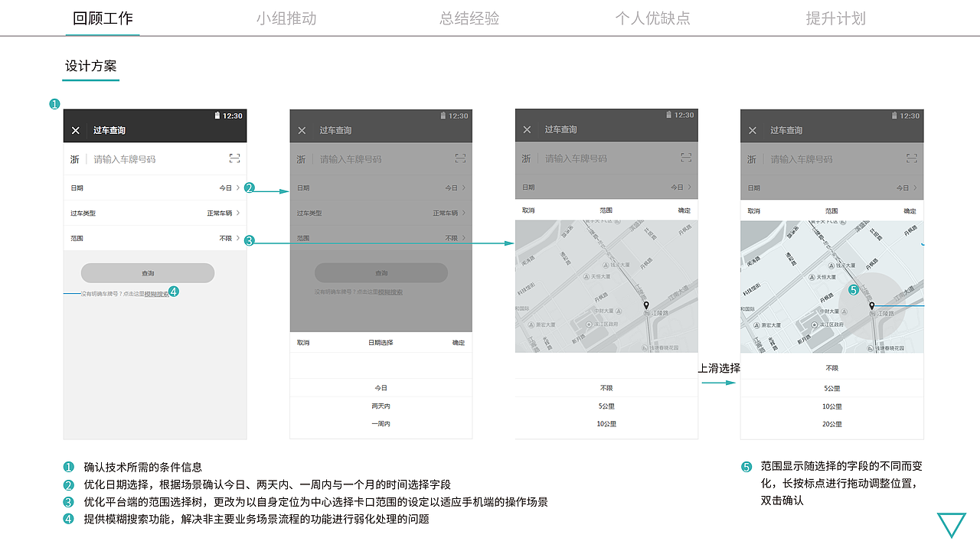
Task: Open the 过车类型 row chevron in first mockup
Action: click(x=238, y=213)
